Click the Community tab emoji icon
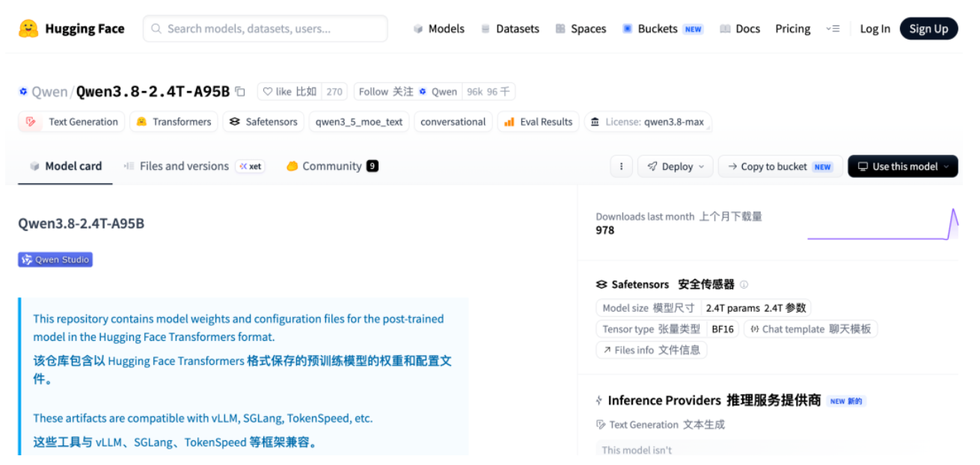Screen dimensions: 980x465 click(x=293, y=166)
